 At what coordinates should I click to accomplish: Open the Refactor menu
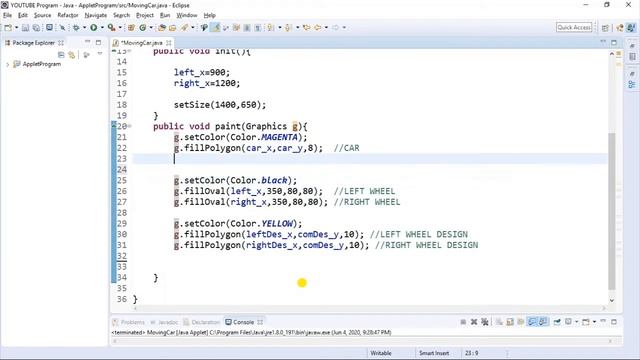tap(68, 15)
